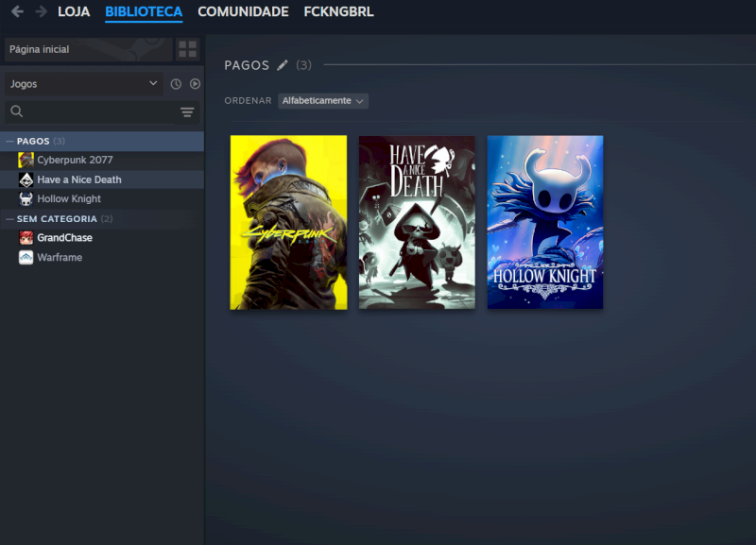The width and height of the screenshot is (756, 545).
Task: Open the BIBLIOTECA tab
Action: (144, 11)
